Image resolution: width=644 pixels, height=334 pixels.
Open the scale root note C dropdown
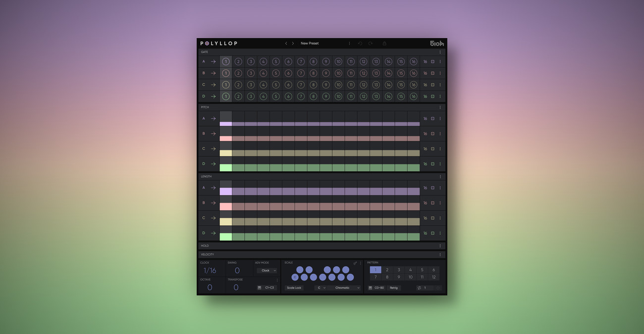point(321,287)
